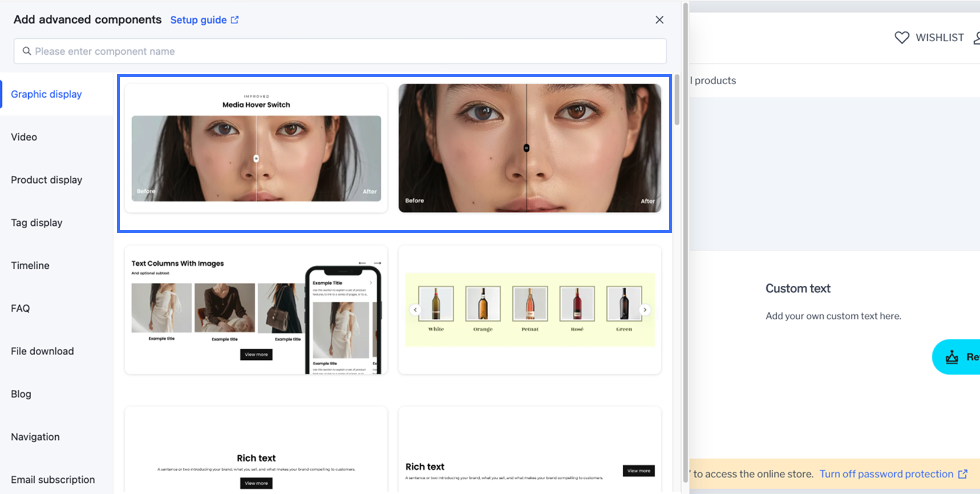This screenshot has height=494, width=980.
Task: Choose the Text Columns With Images component
Action: pos(256,310)
